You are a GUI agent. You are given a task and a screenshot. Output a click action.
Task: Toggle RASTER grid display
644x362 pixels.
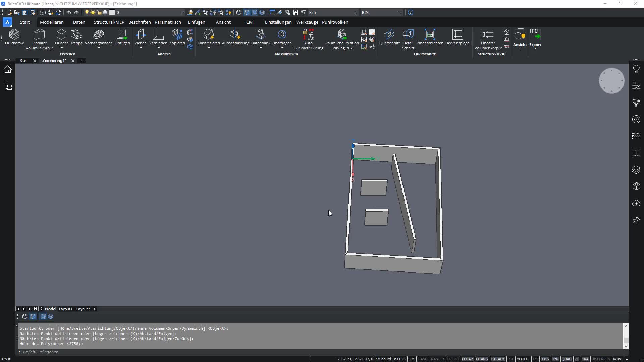point(437,359)
